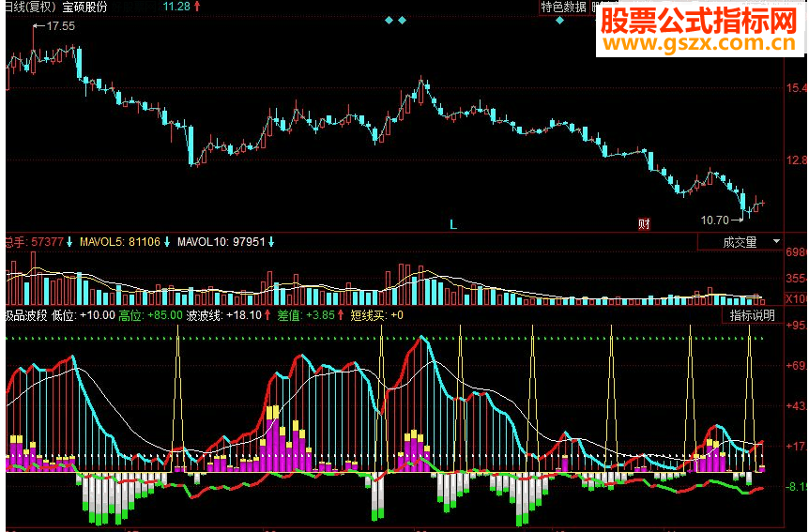Click the 指标说明 button

(753, 314)
